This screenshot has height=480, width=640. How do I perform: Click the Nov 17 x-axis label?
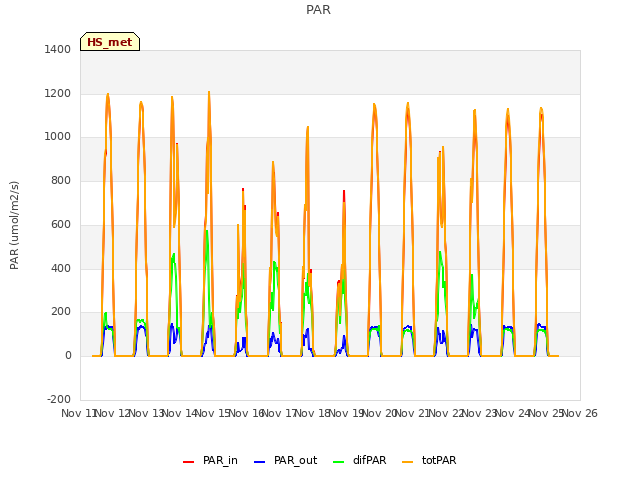[x=280, y=413]
